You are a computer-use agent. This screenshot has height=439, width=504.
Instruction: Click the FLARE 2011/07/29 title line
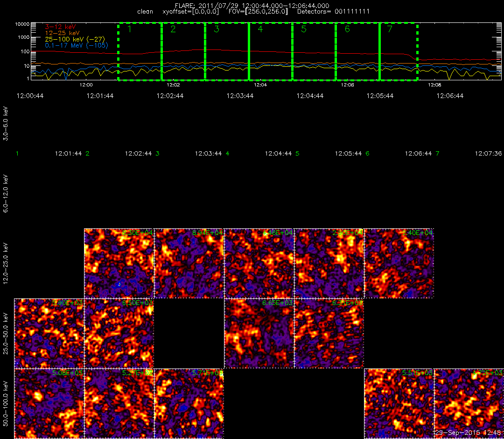click(x=252, y=6)
